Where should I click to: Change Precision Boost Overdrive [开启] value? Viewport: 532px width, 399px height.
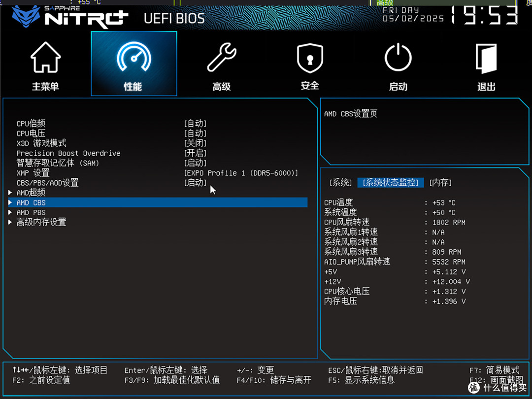tap(195, 153)
